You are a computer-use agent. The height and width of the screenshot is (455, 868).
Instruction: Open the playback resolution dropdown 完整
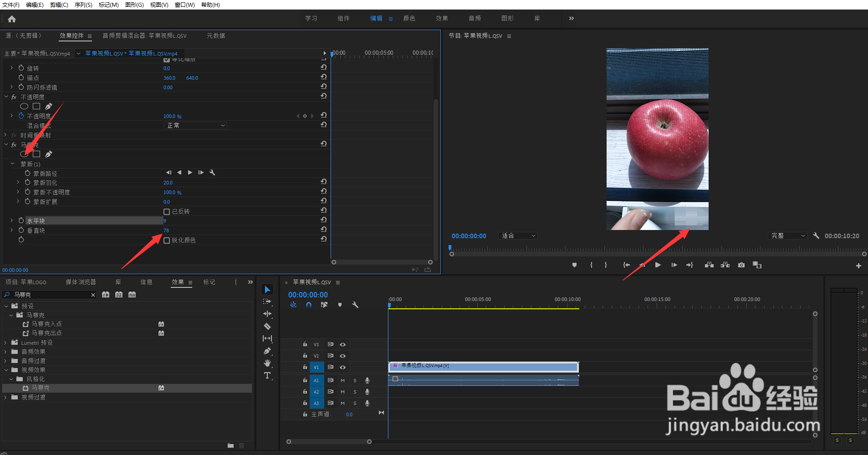pyautogui.click(x=787, y=236)
